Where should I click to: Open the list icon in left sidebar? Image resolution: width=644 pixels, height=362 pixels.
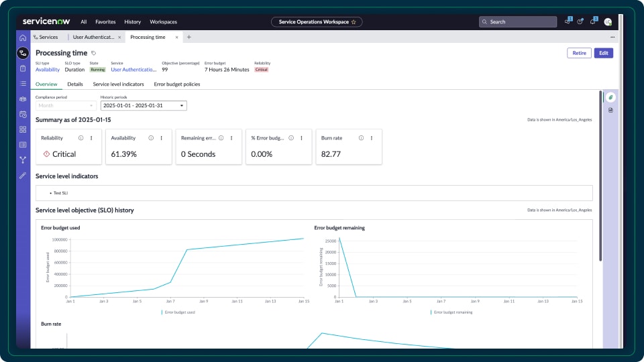[x=23, y=83]
